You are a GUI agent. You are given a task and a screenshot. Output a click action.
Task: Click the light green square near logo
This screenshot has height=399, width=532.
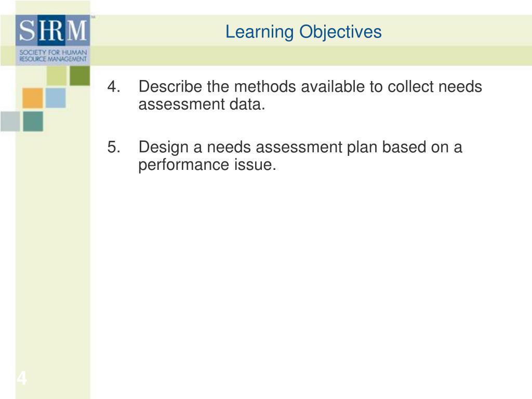pos(57,76)
